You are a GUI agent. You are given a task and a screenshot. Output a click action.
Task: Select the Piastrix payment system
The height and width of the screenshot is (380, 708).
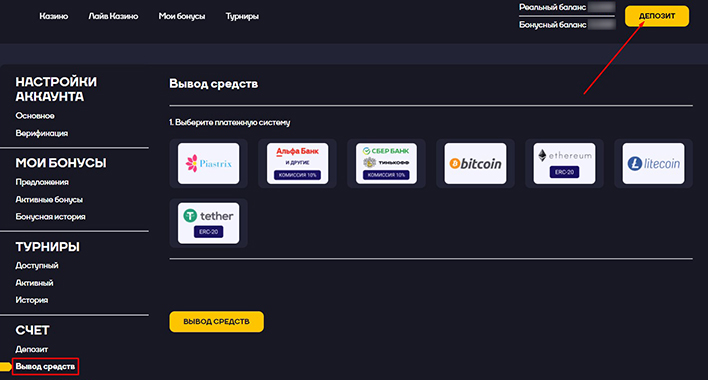pyautogui.click(x=208, y=163)
